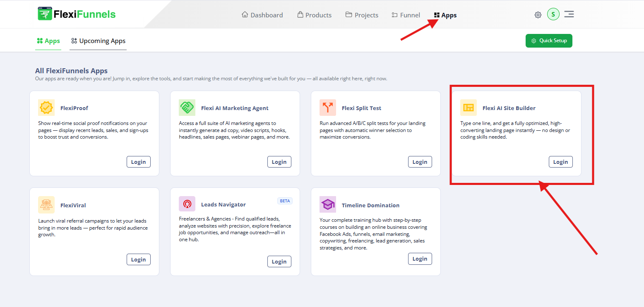Click the Flexi AI Marketing Agent handshake icon
This screenshot has width=644, height=307.
(187, 108)
